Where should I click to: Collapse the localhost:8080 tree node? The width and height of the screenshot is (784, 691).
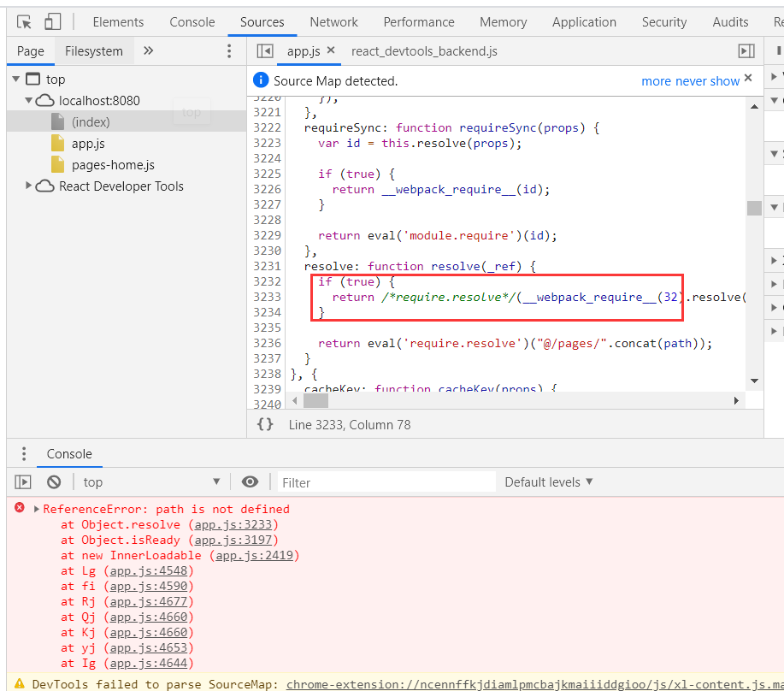(29, 100)
